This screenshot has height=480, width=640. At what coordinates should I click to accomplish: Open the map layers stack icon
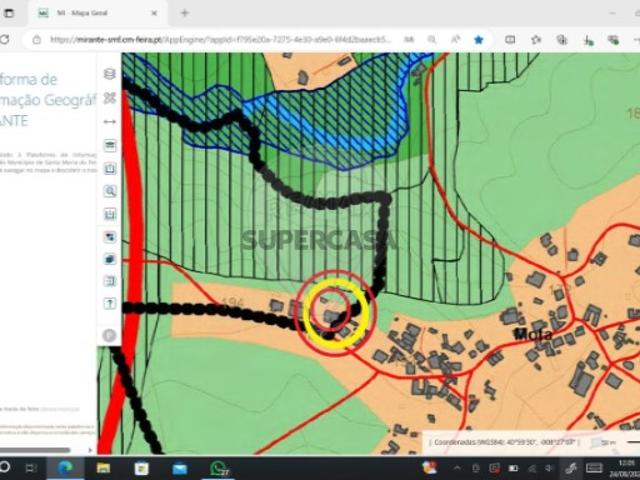110,75
